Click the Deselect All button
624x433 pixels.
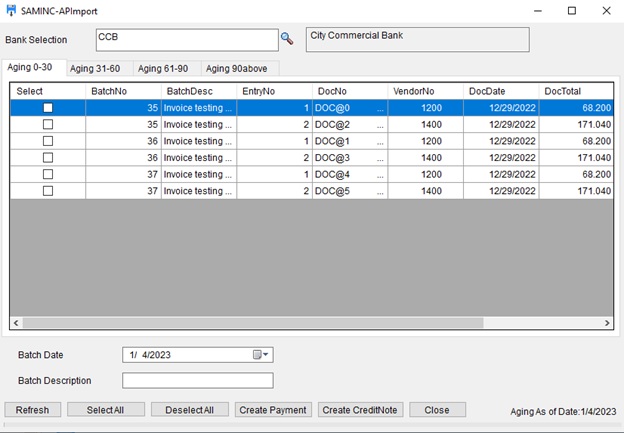(x=190, y=410)
